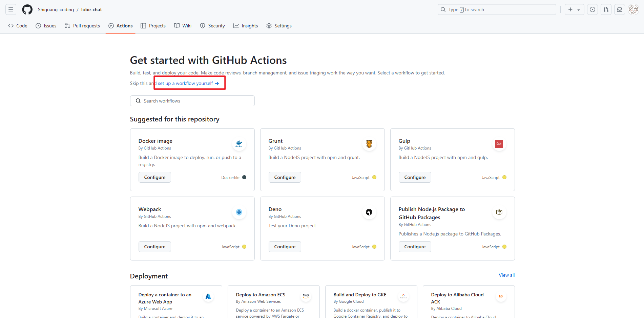This screenshot has width=644, height=318.
Task: Click the Docker image card title
Action: [155, 141]
